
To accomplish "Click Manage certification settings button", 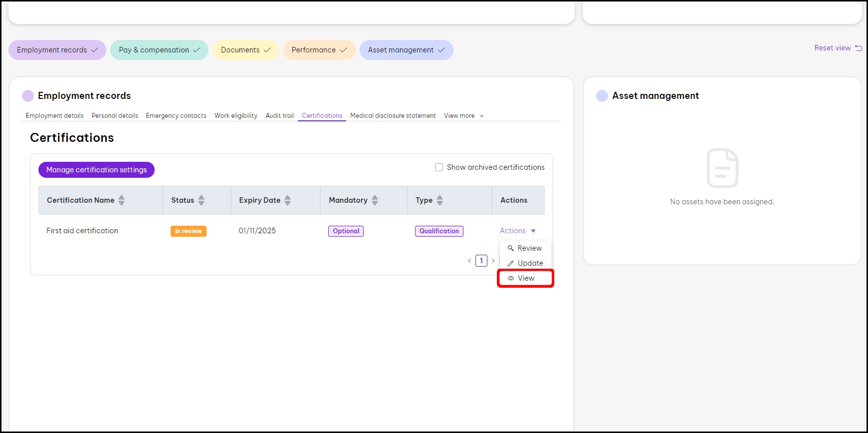I will tap(97, 170).
